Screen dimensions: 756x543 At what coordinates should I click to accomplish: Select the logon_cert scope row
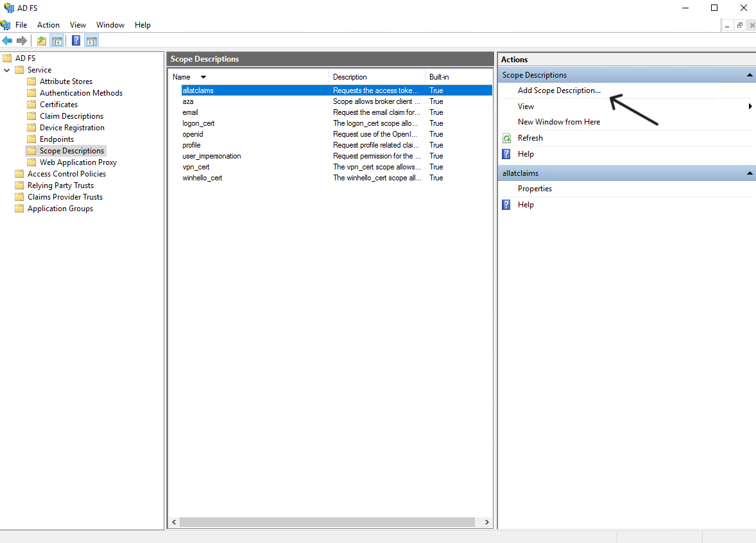(x=336, y=123)
